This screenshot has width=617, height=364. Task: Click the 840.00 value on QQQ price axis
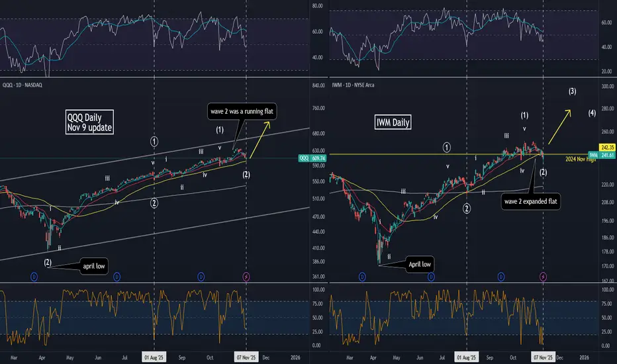coord(318,85)
